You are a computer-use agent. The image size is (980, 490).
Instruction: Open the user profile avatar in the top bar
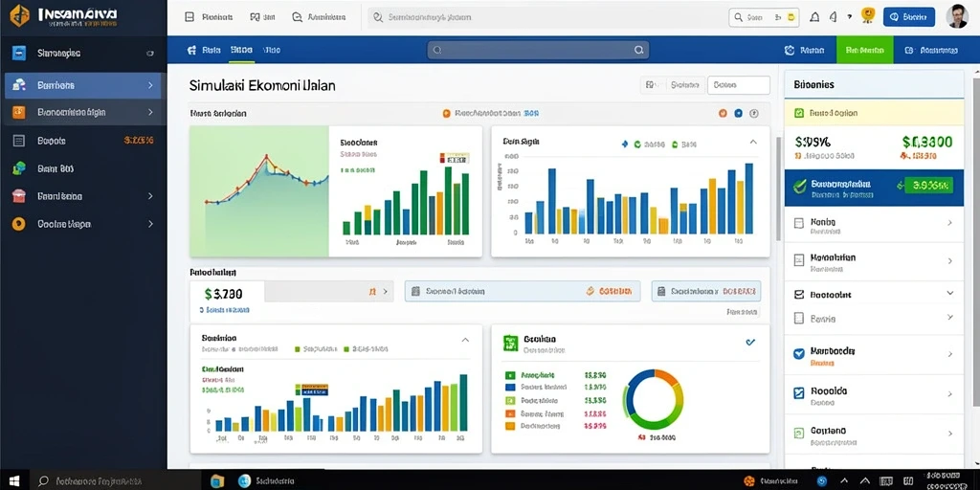tap(957, 17)
